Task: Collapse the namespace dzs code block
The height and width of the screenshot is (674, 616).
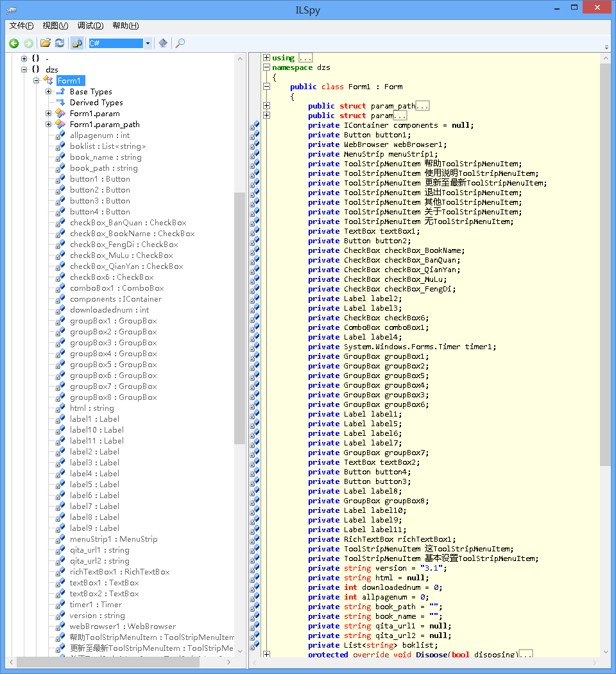Action: tap(266, 67)
